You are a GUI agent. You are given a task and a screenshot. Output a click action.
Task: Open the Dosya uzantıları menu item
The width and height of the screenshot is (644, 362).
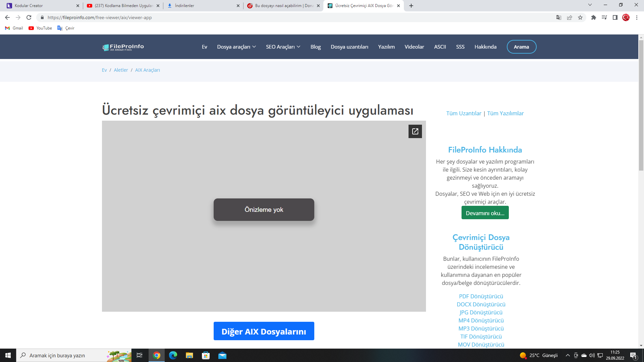click(349, 47)
